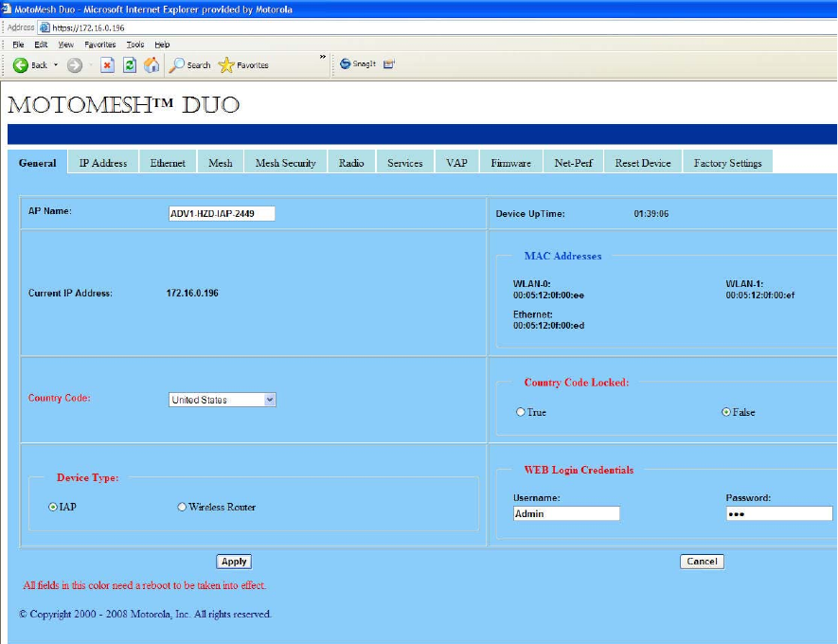The width and height of the screenshot is (838, 644).
Task: Open the View menu
Action: [65, 45]
